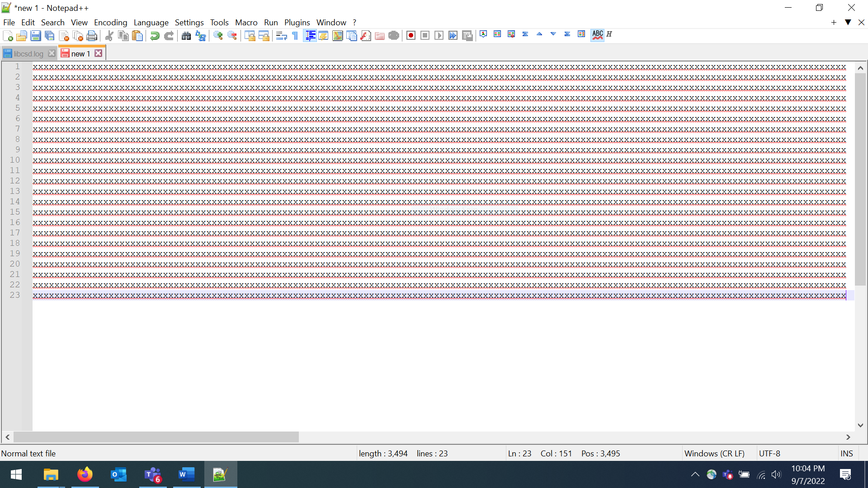
Task: Click the Cut scissors icon
Action: [109, 36]
